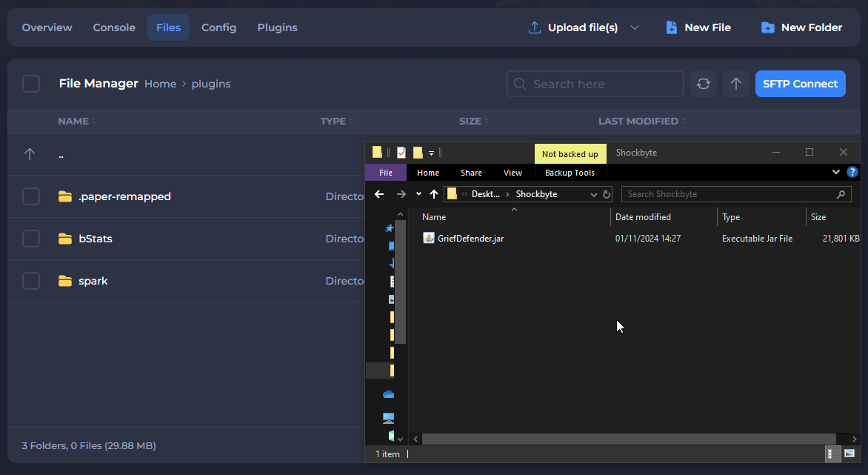Expand the Explorer ribbon chevron
868x475 pixels.
point(836,172)
